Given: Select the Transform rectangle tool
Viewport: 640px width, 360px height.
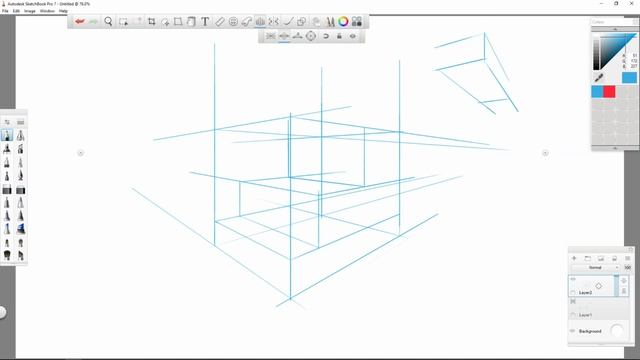Looking at the screenshot, I should coord(178,22).
